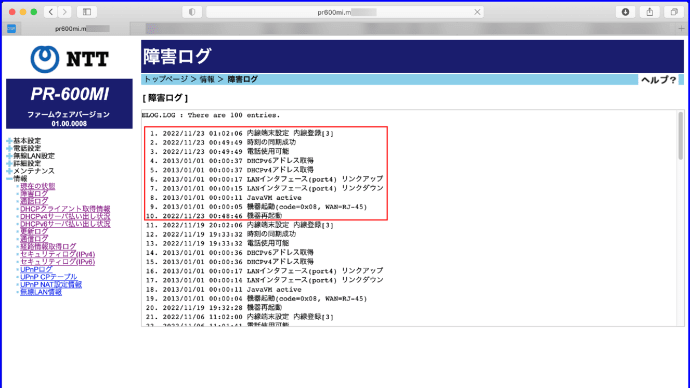Viewport: 690px width, 388px height.
Task: Go forward with the Safari forward arrow
Action: click(64, 12)
